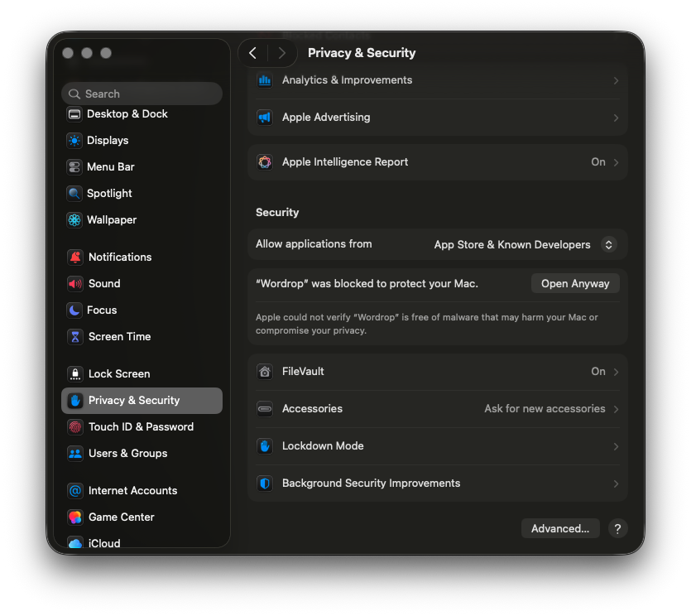
Task: Open Internet Accounts pane
Action: pos(142,491)
